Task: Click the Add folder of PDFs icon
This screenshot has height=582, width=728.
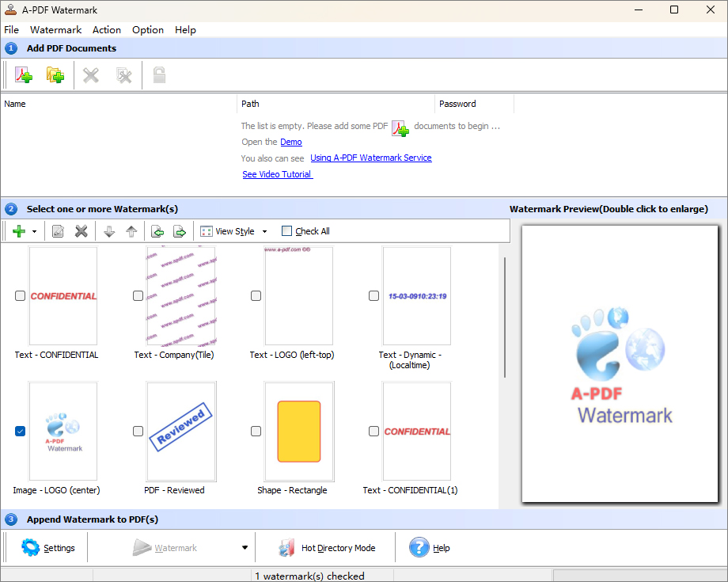Action: tap(55, 74)
